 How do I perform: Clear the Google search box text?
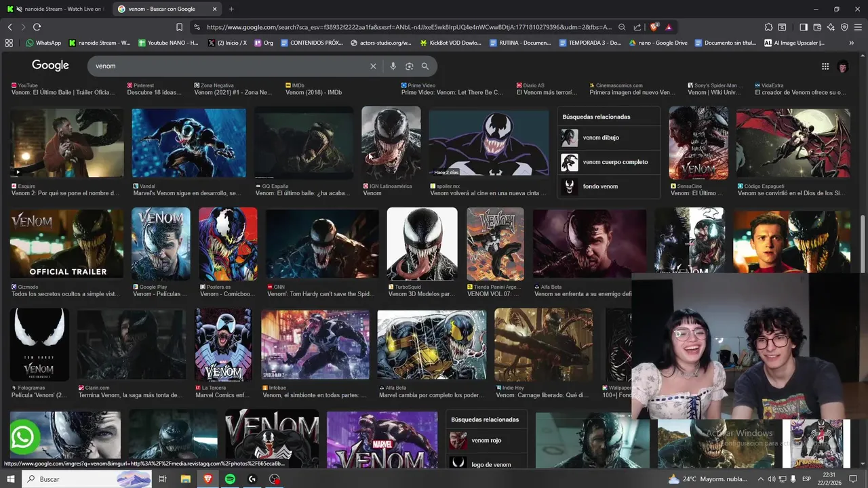point(372,66)
